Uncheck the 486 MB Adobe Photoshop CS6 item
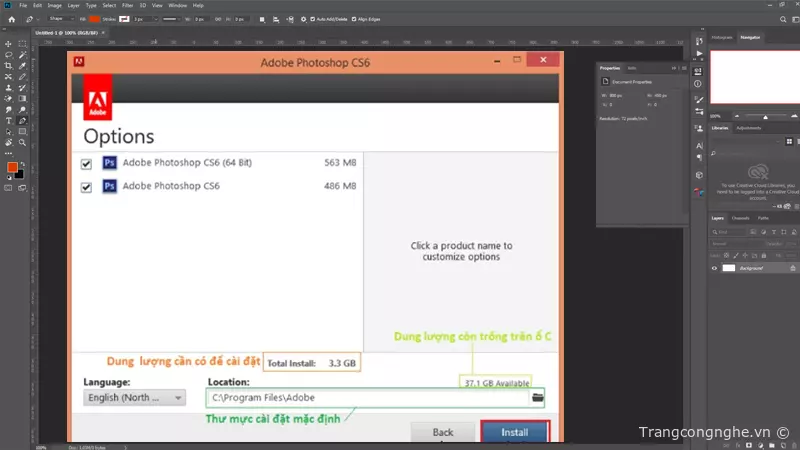The image size is (800, 450). 87,186
